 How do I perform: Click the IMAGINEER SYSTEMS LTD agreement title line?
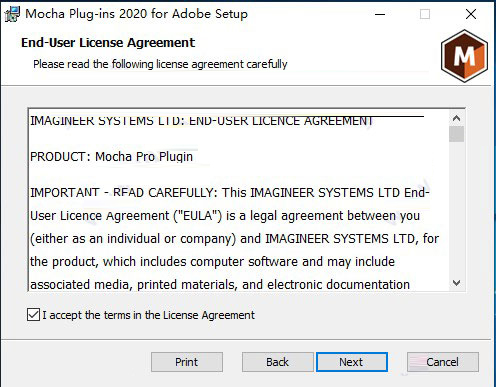pyautogui.click(x=201, y=121)
